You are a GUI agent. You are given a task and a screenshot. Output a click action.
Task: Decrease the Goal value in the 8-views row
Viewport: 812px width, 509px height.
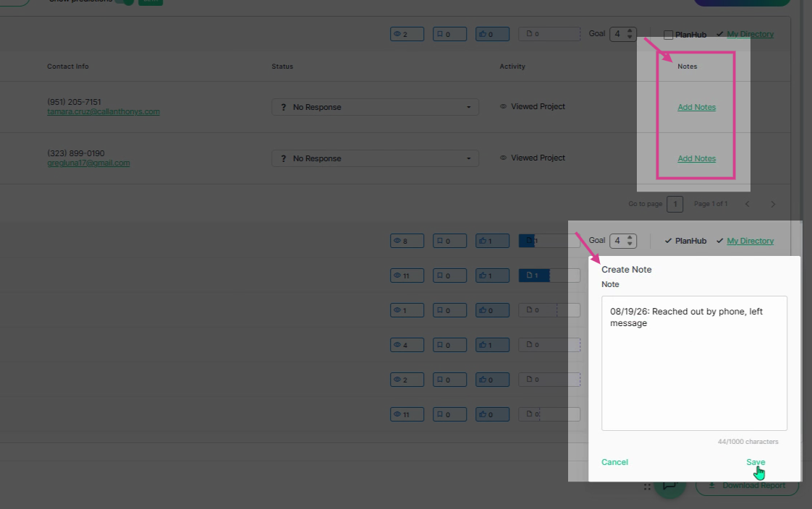[630, 244]
